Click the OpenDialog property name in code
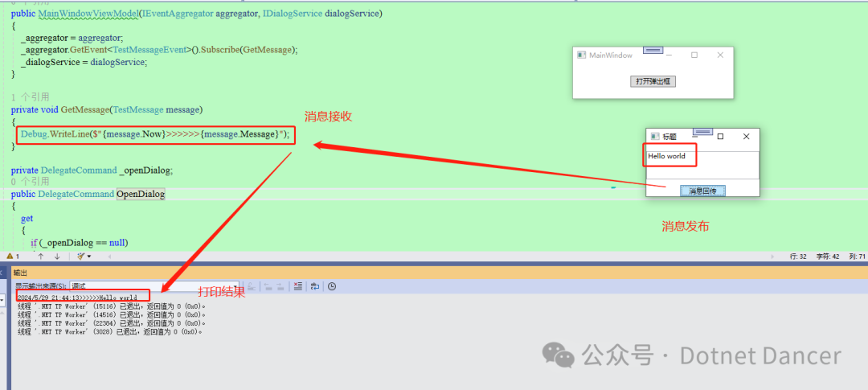Viewport: 868px width, 390px height. pos(141,194)
